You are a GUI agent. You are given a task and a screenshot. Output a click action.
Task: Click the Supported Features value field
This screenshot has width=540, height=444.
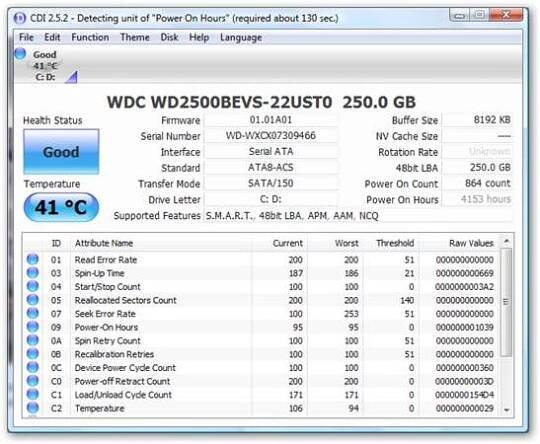(x=358, y=216)
